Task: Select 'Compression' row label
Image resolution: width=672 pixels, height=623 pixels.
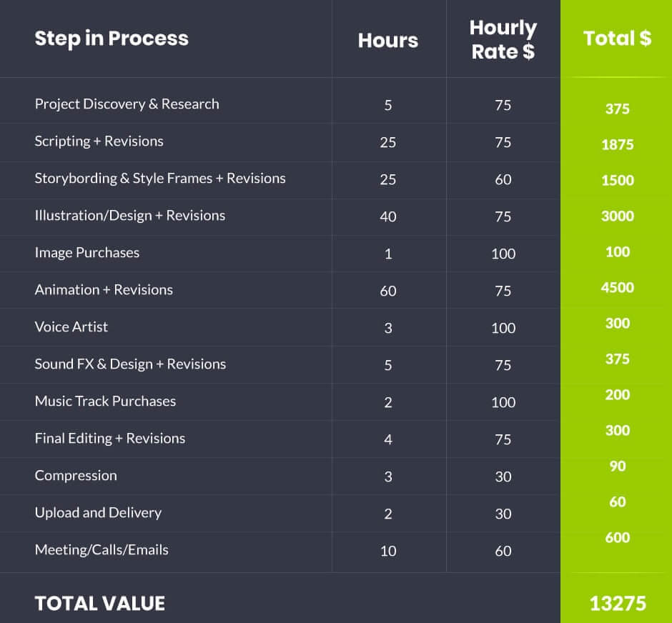Action: 76,476
